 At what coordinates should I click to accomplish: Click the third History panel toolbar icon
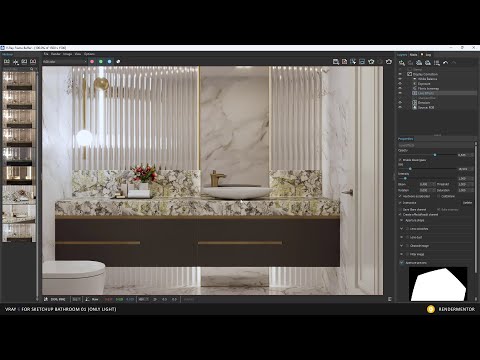pyautogui.click(x=24, y=62)
